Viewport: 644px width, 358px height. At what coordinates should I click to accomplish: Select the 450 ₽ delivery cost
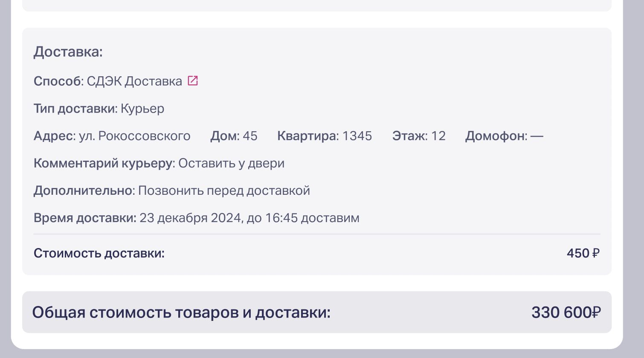pyautogui.click(x=583, y=253)
